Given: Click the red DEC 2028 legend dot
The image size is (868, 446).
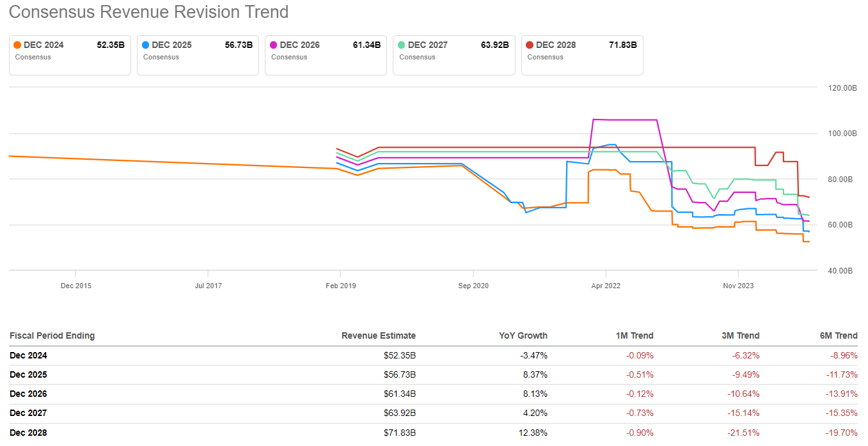Looking at the screenshot, I should (x=530, y=45).
